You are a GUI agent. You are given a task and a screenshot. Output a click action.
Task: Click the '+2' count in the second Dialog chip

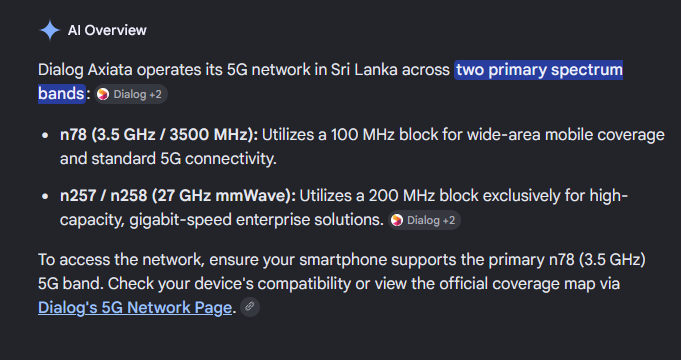pos(448,220)
